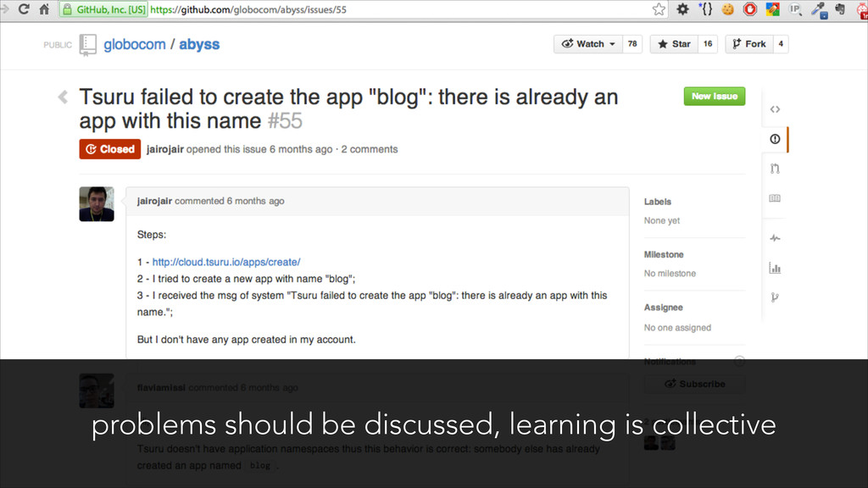Click jairojair's avatar thumbnail

pyautogui.click(x=97, y=204)
